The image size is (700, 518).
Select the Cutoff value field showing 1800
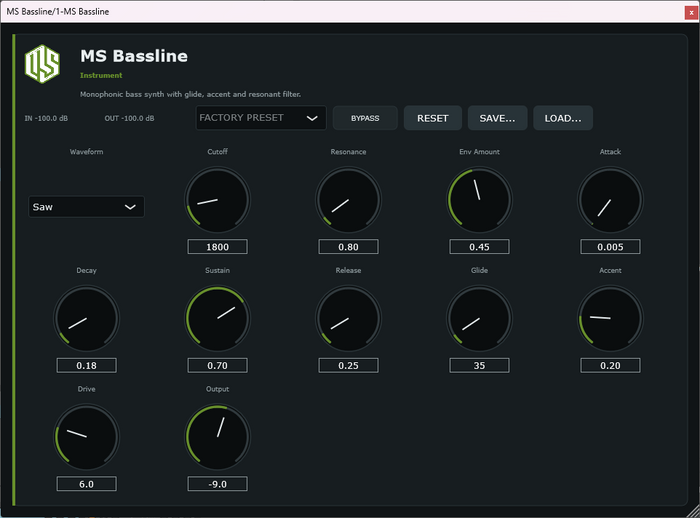pyautogui.click(x=217, y=246)
